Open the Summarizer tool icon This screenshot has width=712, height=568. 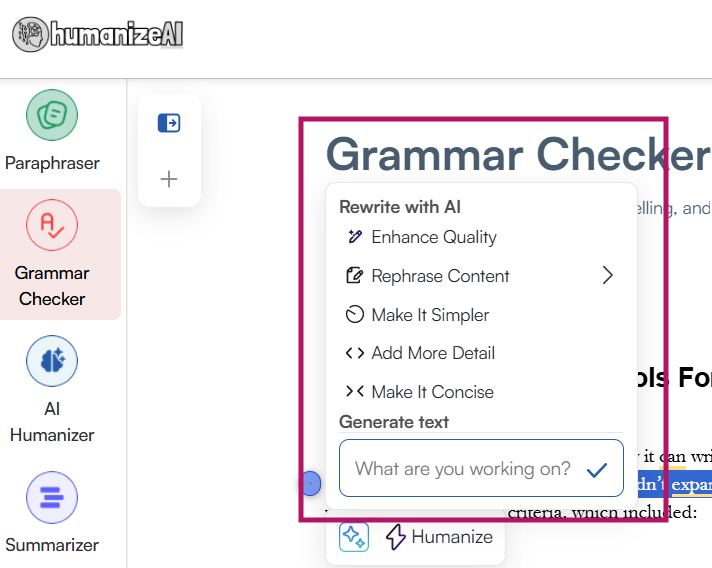pyautogui.click(x=52, y=497)
